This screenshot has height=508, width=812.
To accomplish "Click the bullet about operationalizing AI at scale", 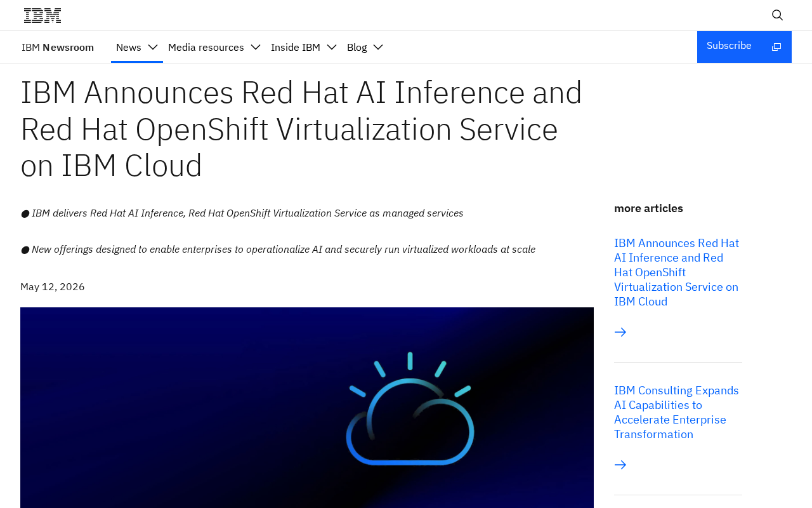I will 278,250.
